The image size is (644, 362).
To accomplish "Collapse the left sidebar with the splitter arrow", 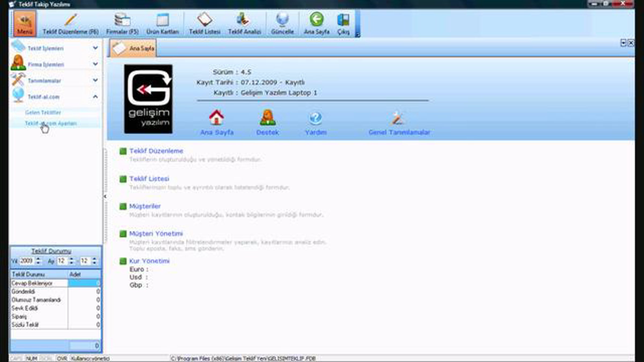I will coord(105,197).
